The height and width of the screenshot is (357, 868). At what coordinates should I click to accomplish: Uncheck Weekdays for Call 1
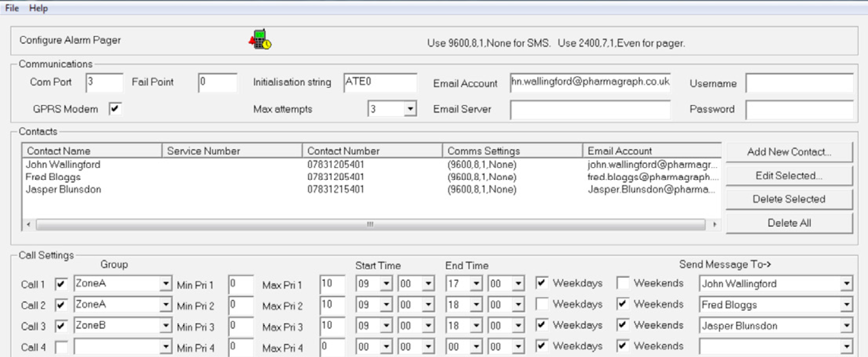[x=542, y=282]
